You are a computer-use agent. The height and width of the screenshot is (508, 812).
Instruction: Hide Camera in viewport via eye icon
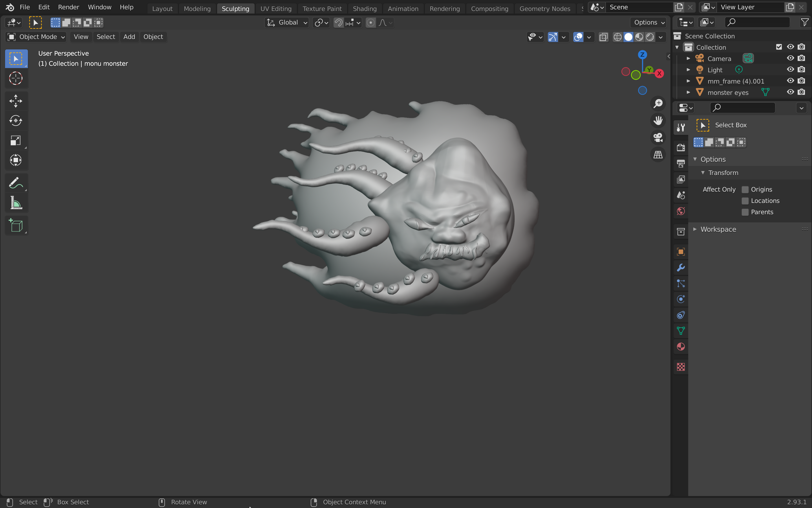(791, 58)
